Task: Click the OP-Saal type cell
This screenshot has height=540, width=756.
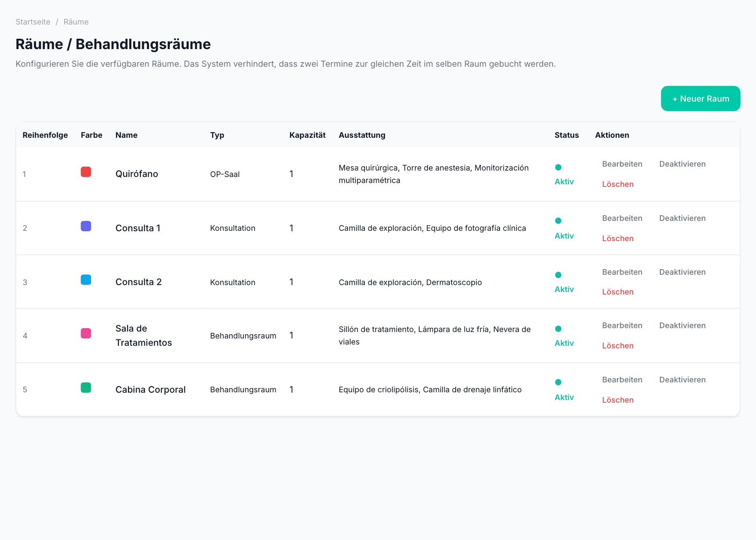Action: [x=225, y=174]
